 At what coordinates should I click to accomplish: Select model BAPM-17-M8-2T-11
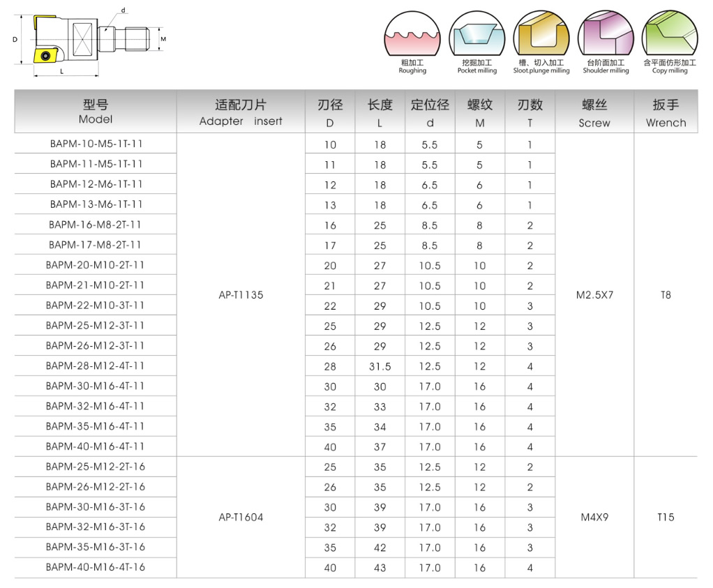coord(95,245)
